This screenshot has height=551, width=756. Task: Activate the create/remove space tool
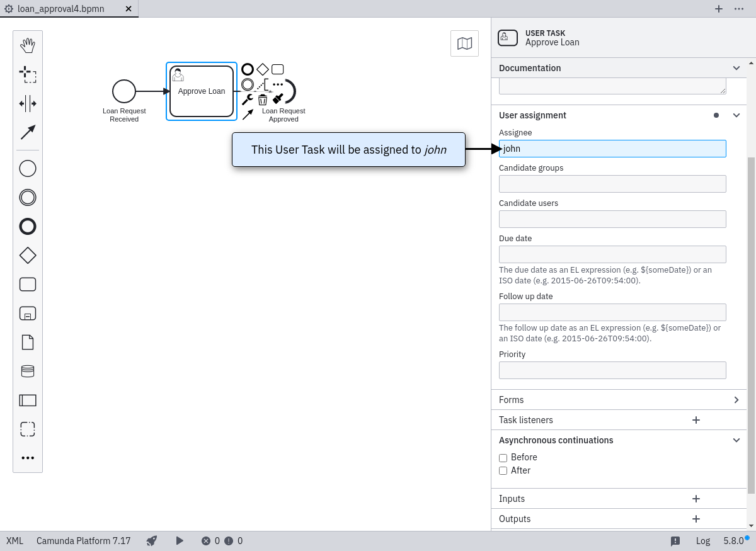pos(28,103)
